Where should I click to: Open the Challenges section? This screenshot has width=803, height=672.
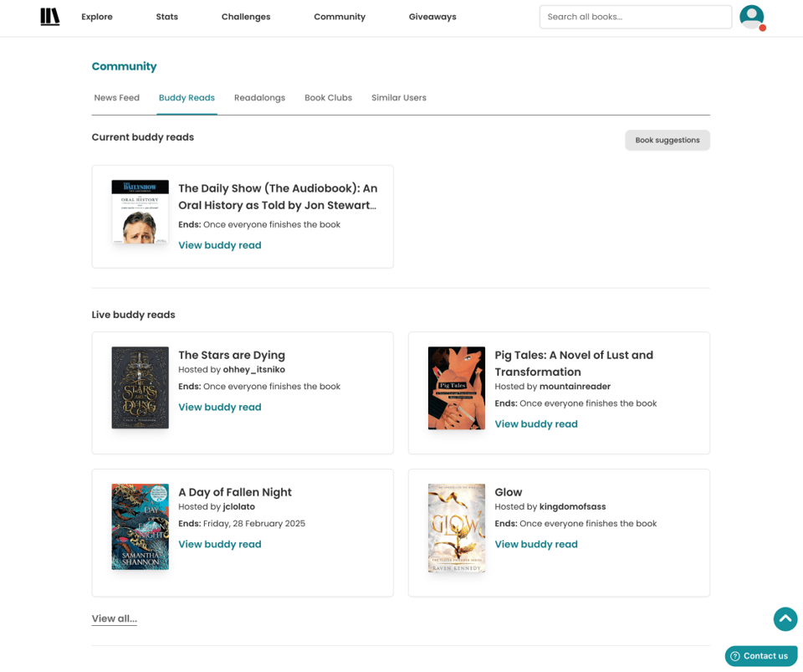245,17
